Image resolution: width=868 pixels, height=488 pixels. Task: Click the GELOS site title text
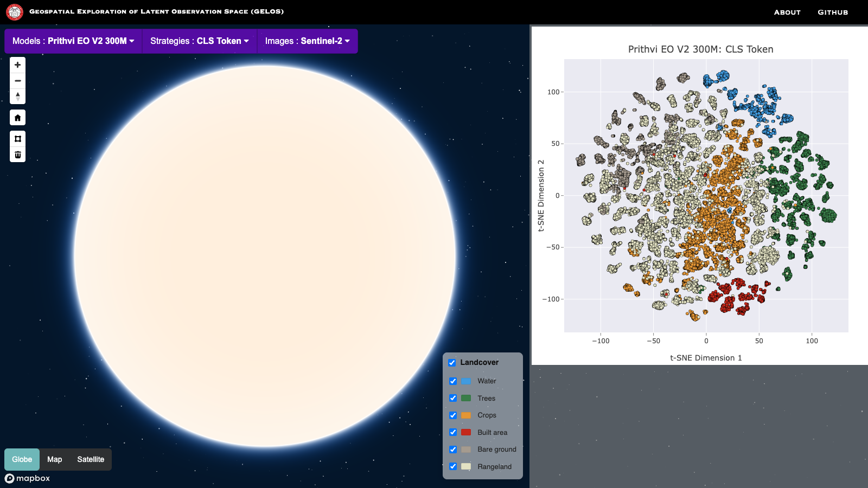point(156,11)
